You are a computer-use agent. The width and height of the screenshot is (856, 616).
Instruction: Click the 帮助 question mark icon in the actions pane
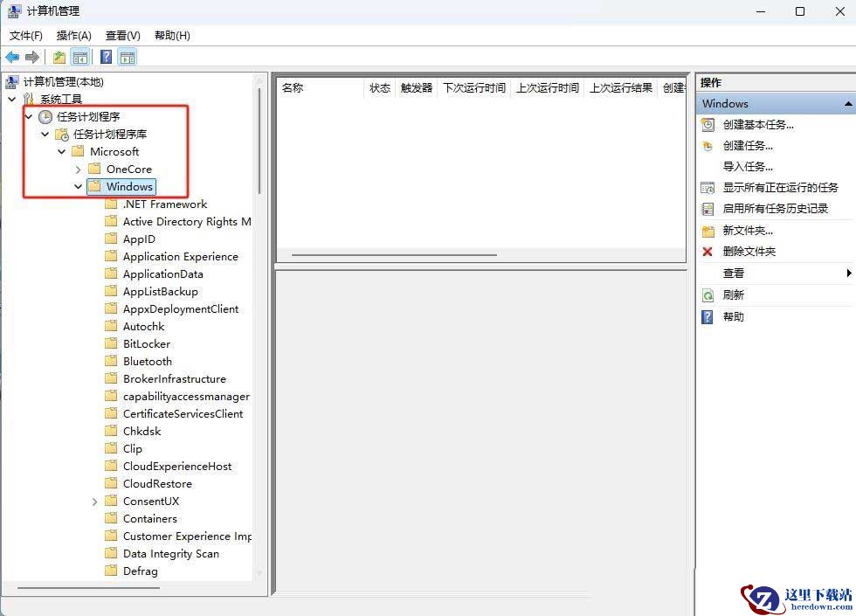pos(708,316)
